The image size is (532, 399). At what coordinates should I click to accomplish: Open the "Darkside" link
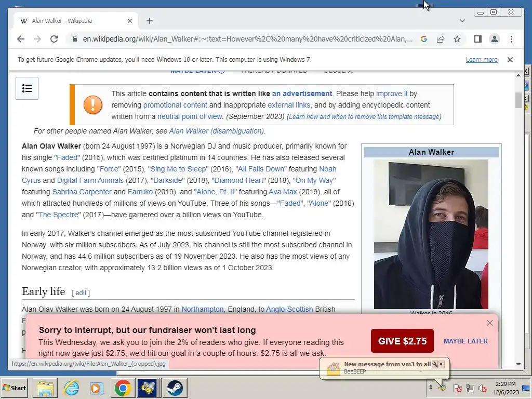point(168,180)
